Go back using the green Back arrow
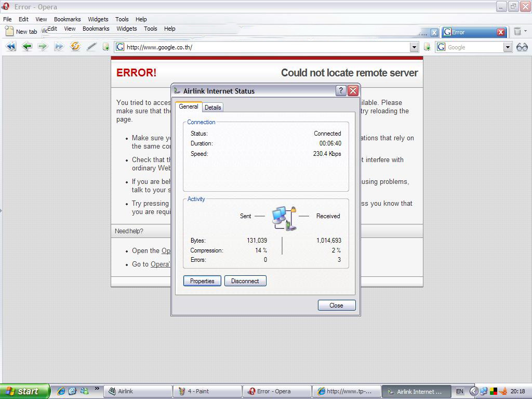 [27, 46]
